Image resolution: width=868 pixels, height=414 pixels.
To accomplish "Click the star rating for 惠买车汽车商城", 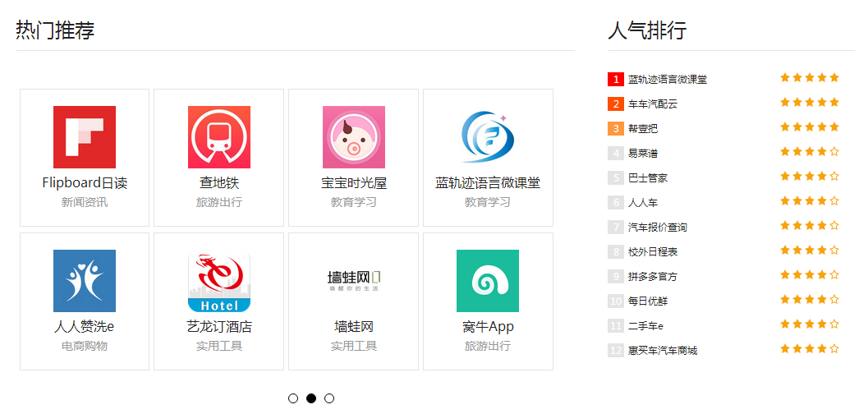I will tap(810, 348).
